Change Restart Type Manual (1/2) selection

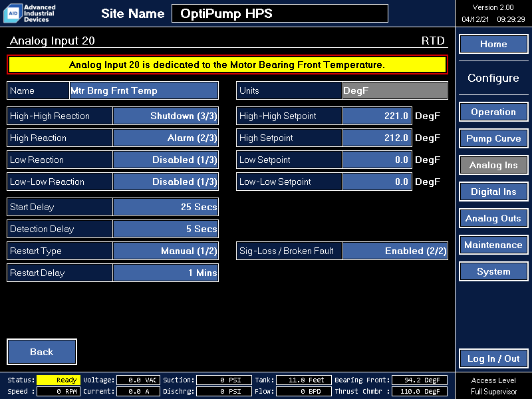click(166, 251)
